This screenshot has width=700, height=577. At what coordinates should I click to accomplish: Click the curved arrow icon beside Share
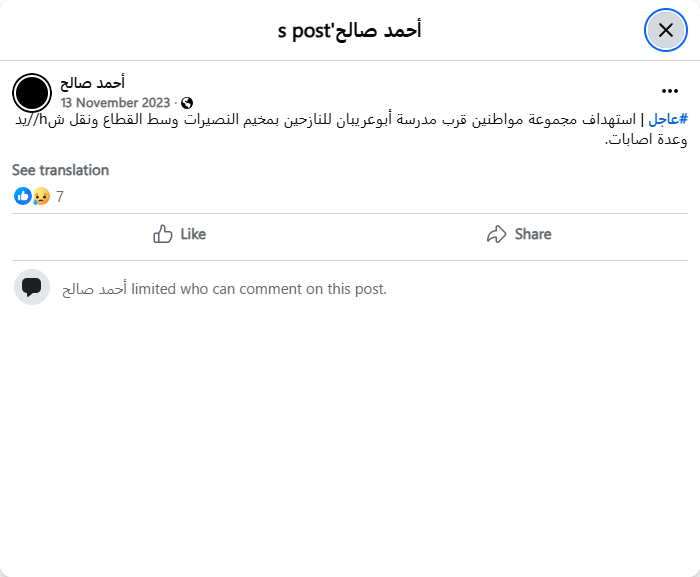click(x=496, y=234)
